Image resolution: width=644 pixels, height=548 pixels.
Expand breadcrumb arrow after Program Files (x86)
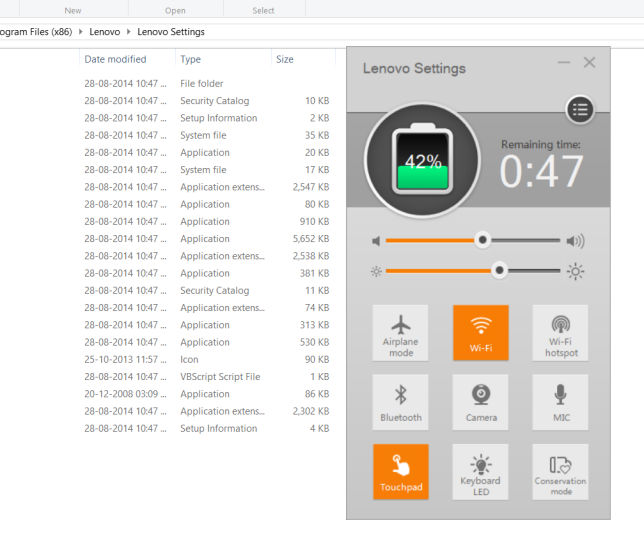(80, 32)
